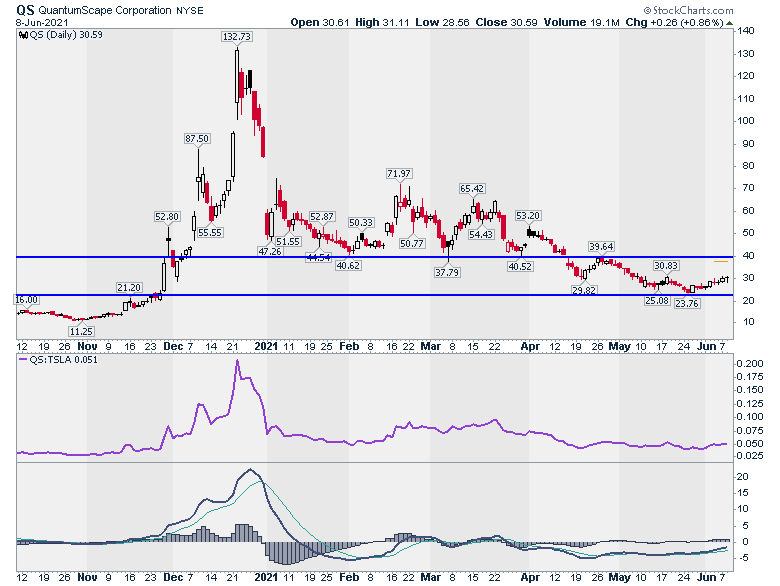Click the -5 tick on the MACD axis

coord(744,558)
